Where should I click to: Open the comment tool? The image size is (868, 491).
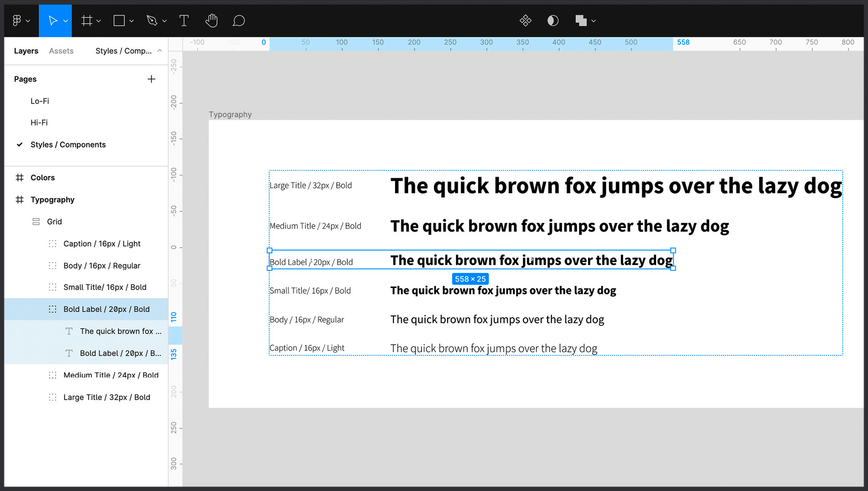click(x=238, y=21)
